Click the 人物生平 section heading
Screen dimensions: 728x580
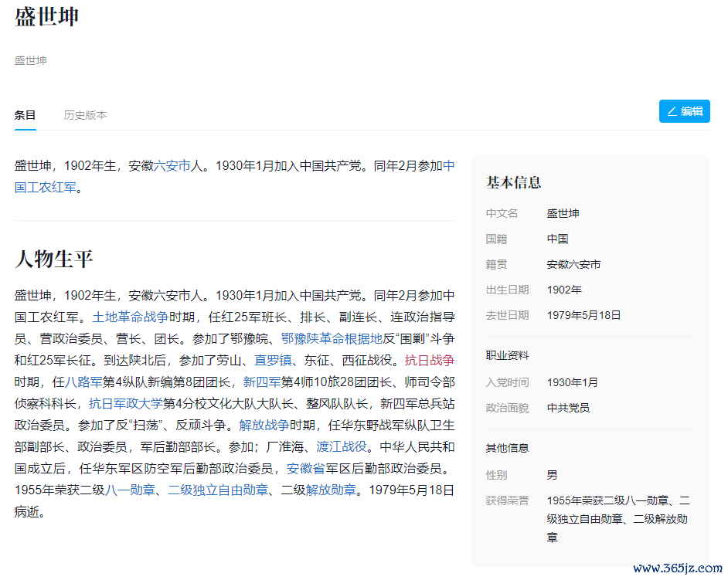[54, 259]
